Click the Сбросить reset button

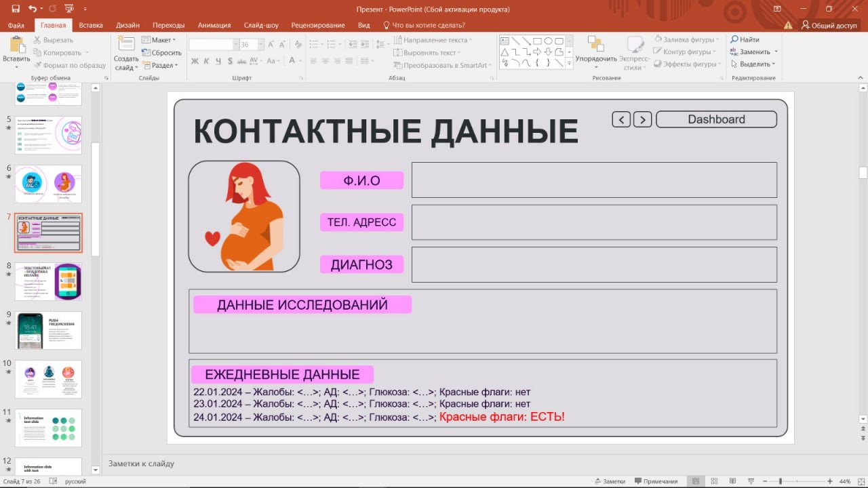point(161,53)
